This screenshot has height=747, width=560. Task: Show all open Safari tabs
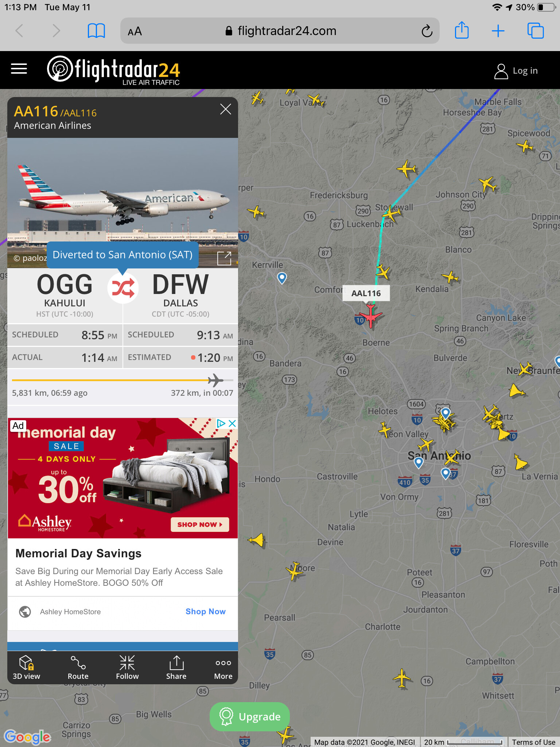click(536, 31)
